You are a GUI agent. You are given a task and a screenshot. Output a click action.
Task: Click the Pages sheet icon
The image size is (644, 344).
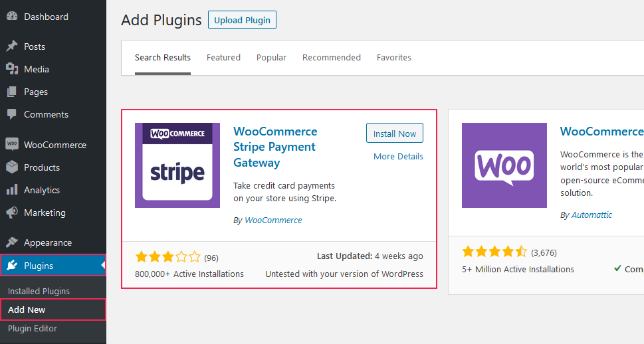point(12,92)
